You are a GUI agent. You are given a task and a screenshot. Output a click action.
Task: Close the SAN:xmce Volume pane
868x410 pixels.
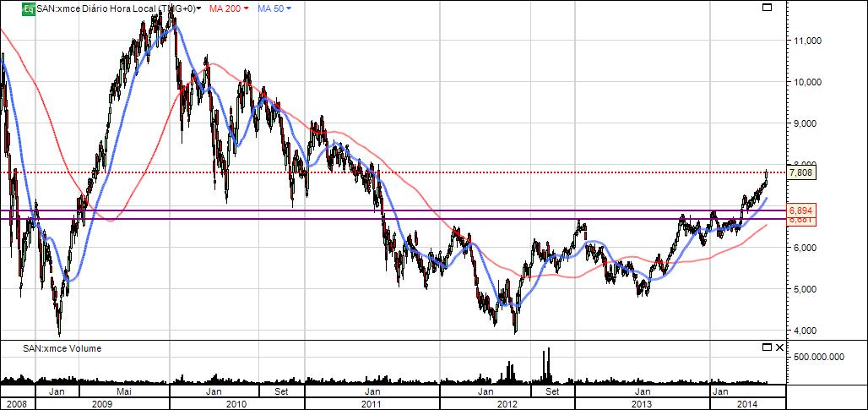(x=779, y=347)
